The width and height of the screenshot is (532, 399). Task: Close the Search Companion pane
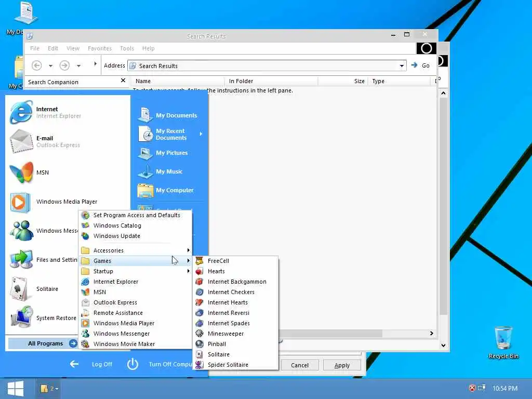(x=123, y=81)
